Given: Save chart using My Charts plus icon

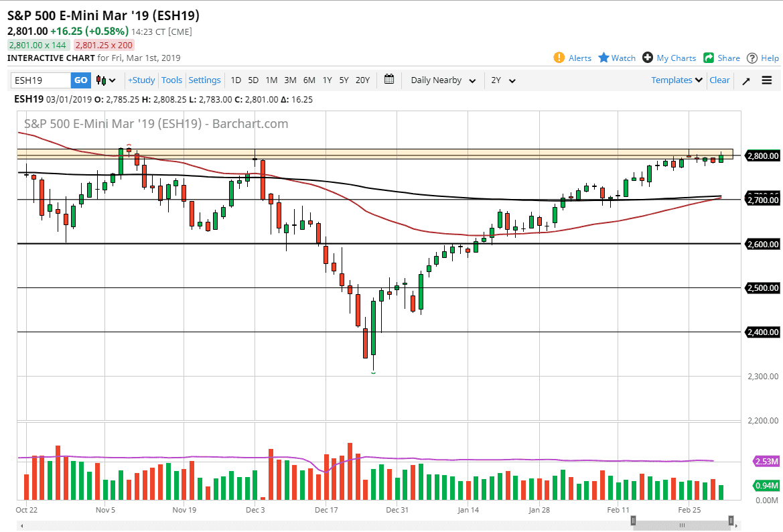Looking at the screenshot, I should [x=648, y=58].
